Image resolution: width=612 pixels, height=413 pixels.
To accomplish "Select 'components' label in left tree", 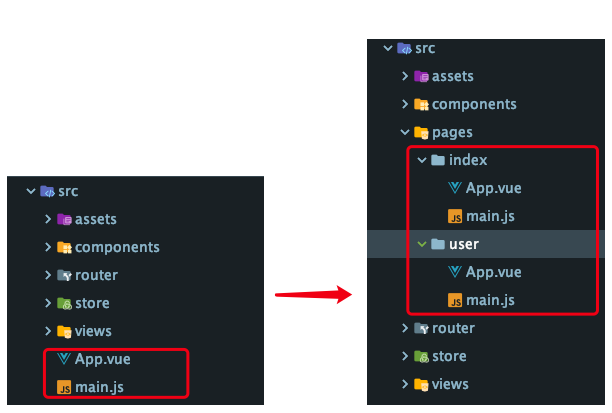I will [x=117, y=247].
